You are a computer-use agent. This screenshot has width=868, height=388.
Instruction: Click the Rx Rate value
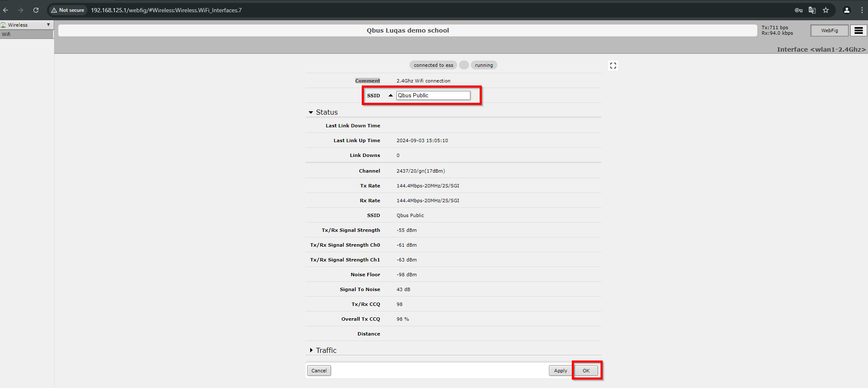tap(428, 201)
